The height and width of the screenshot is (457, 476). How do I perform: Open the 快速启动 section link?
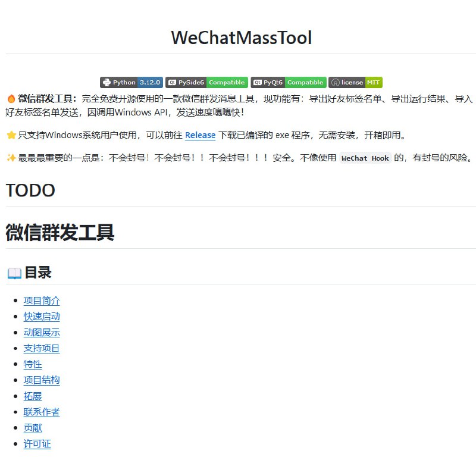click(x=41, y=316)
